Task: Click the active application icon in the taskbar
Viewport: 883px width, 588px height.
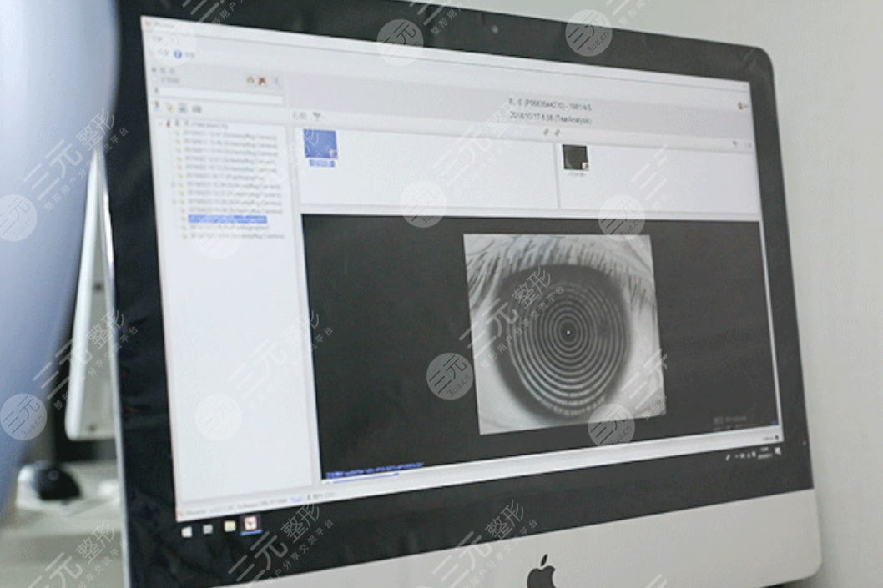Action: [250, 524]
